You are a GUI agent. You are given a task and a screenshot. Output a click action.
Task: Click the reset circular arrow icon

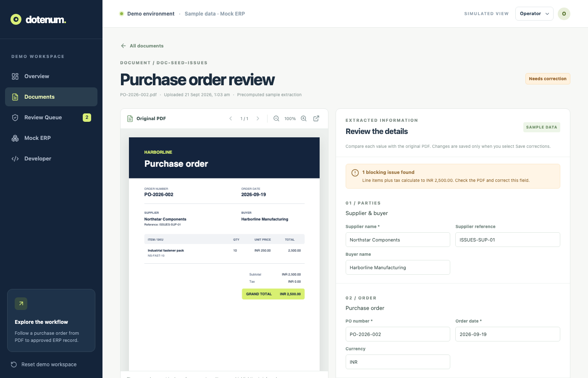[14, 365]
